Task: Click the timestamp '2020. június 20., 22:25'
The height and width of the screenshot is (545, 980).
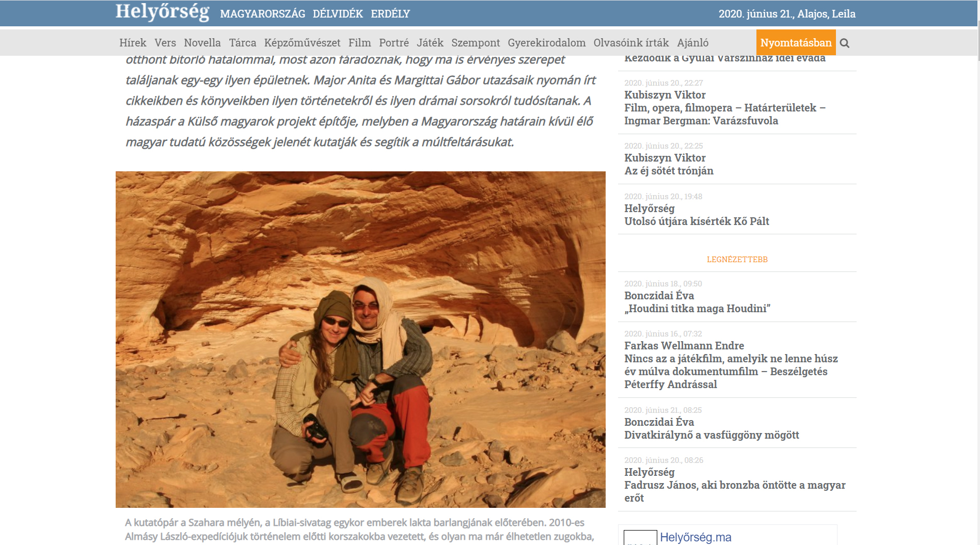Action: (x=663, y=146)
